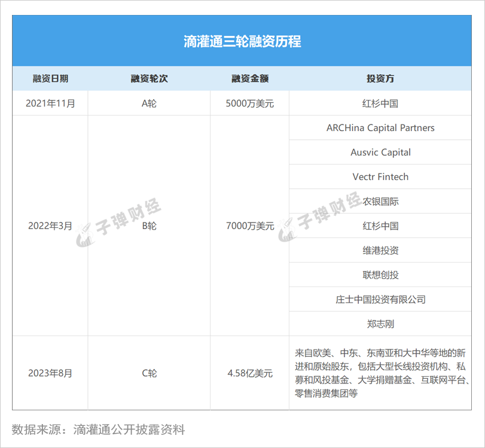Click 红杉中国 in the B轮 investors
This screenshot has height=448, width=485.
pos(380,226)
